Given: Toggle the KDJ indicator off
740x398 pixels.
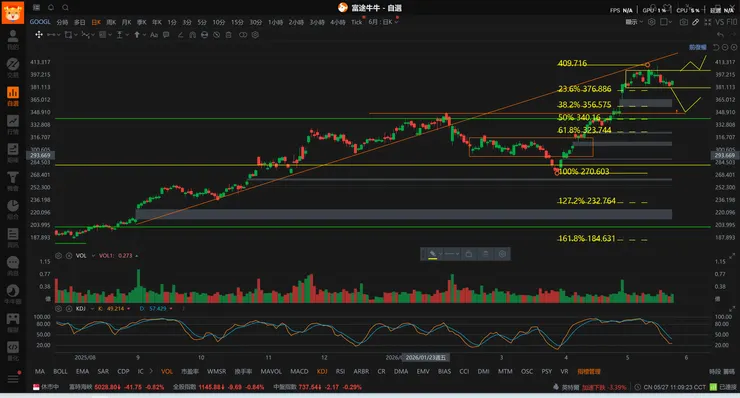Looking at the screenshot, I should pos(322,372).
